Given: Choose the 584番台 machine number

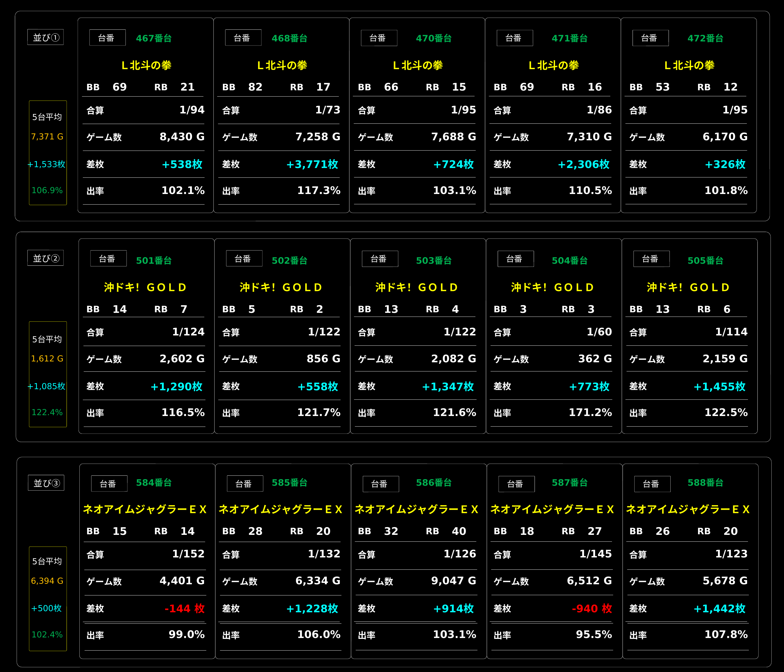Looking at the screenshot, I should [154, 483].
